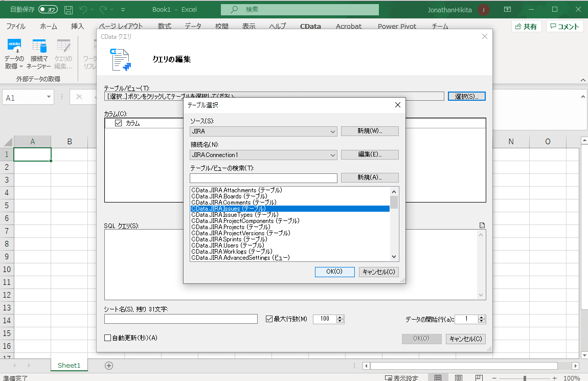Screen dimensions: 588x381
Task: Switch to the CData ribbon tab
Action: 310,26
